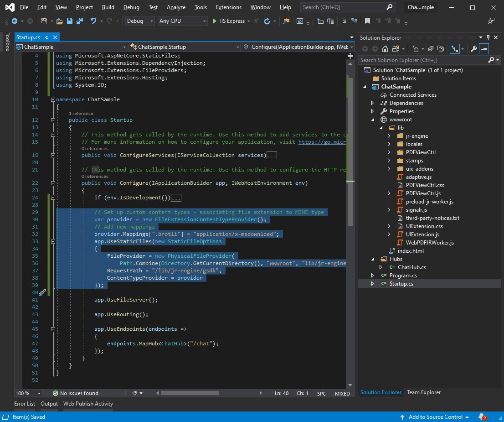Click the Live Share feedback icon at top right
The image size is (504, 422).
coord(491,21)
